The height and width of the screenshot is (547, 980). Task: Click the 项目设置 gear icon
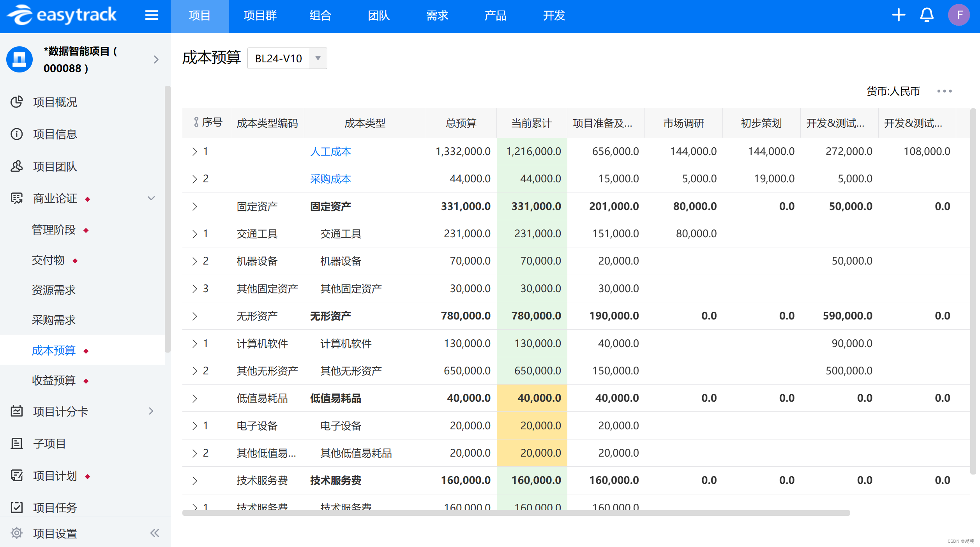pyautogui.click(x=16, y=533)
